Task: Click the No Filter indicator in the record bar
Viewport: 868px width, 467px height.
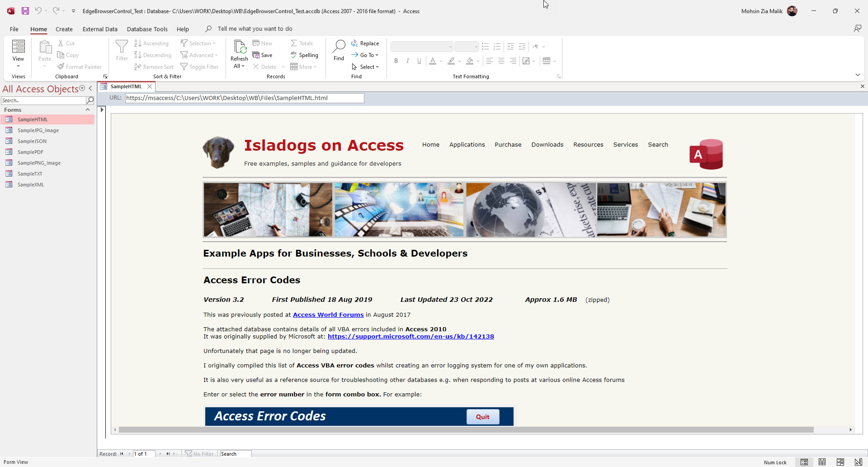Action: [199, 454]
